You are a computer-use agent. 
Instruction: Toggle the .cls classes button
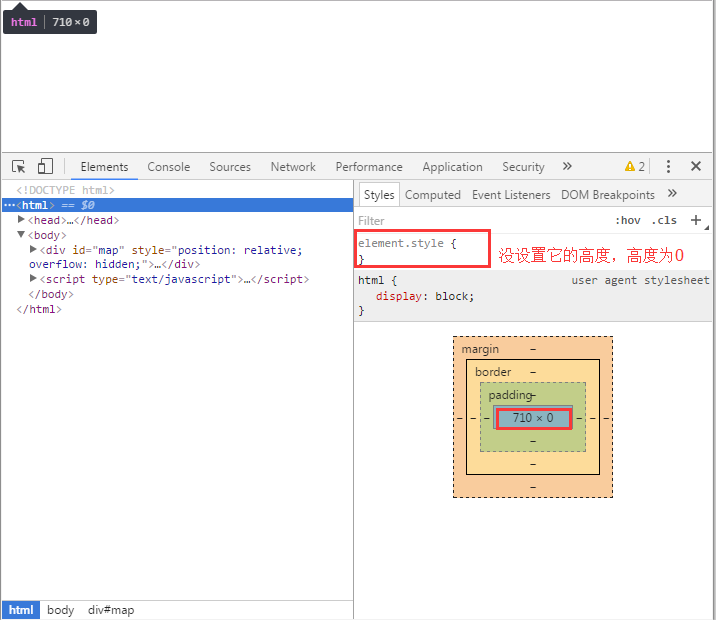[664, 221]
